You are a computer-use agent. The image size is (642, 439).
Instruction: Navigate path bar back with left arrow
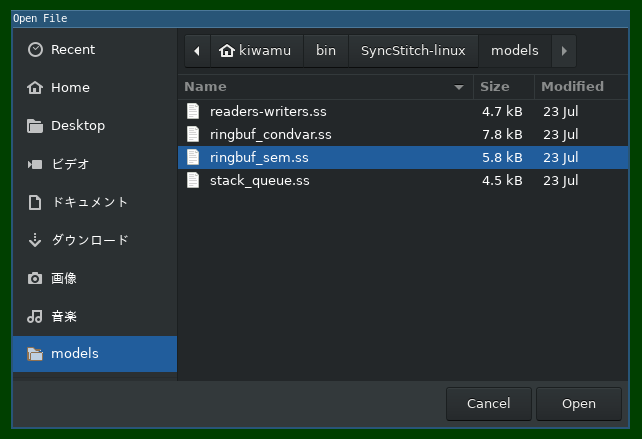click(196, 51)
